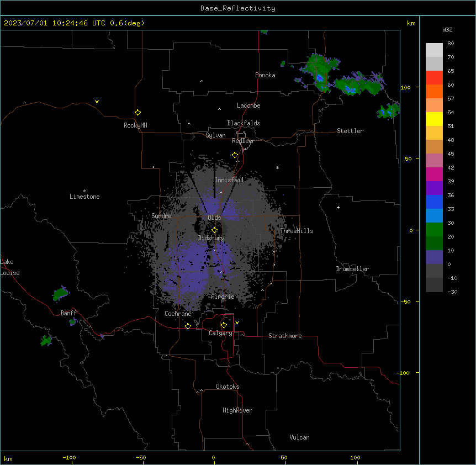Click the green storm cell north of Stettler
This screenshot has width=476, height=465.
point(358,84)
